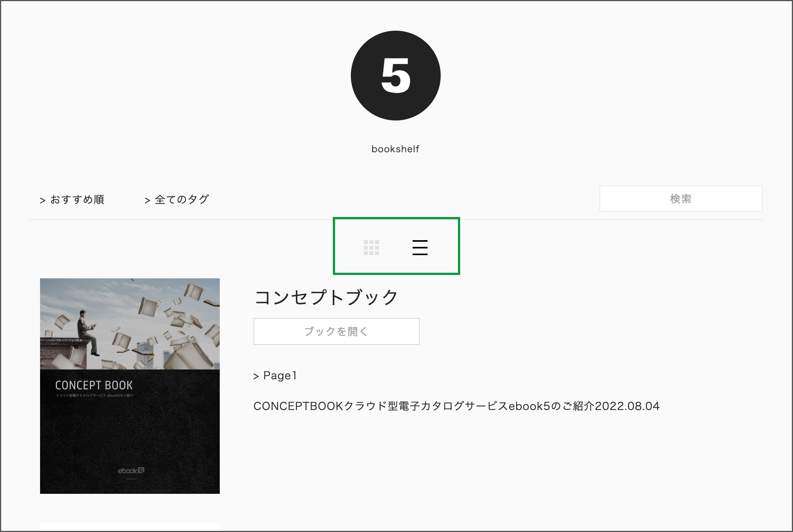The height and width of the screenshot is (532, 793).
Task: Open the Page1 link
Action: (x=275, y=375)
